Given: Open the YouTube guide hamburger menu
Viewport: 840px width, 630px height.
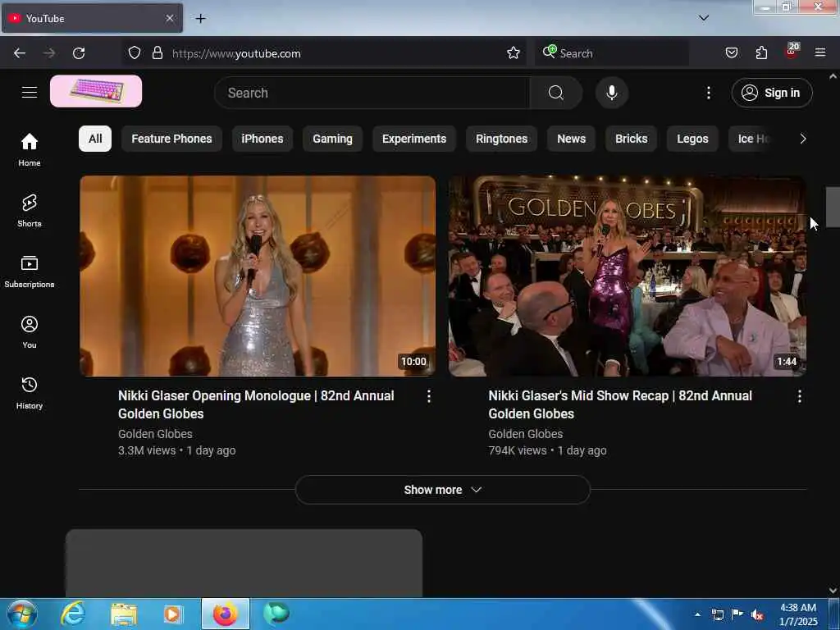Looking at the screenshot, I should click(30, 92).
